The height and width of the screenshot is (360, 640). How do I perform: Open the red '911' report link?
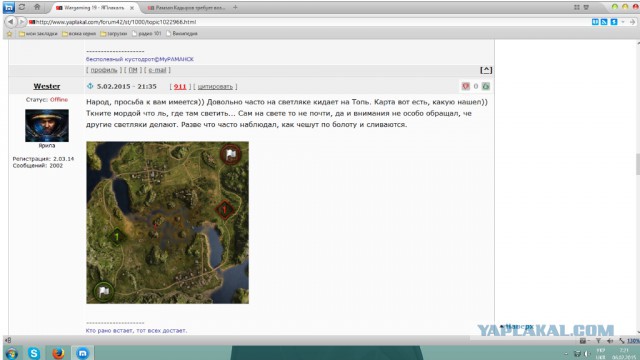pos(180,87)
